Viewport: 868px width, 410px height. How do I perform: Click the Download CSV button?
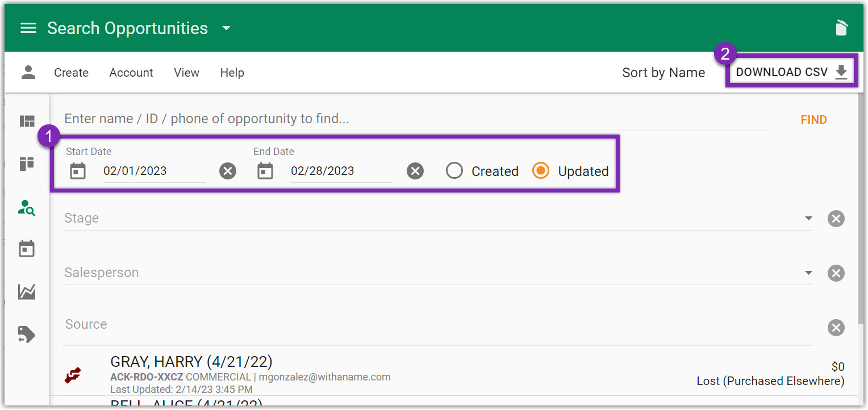click(791, 73)
